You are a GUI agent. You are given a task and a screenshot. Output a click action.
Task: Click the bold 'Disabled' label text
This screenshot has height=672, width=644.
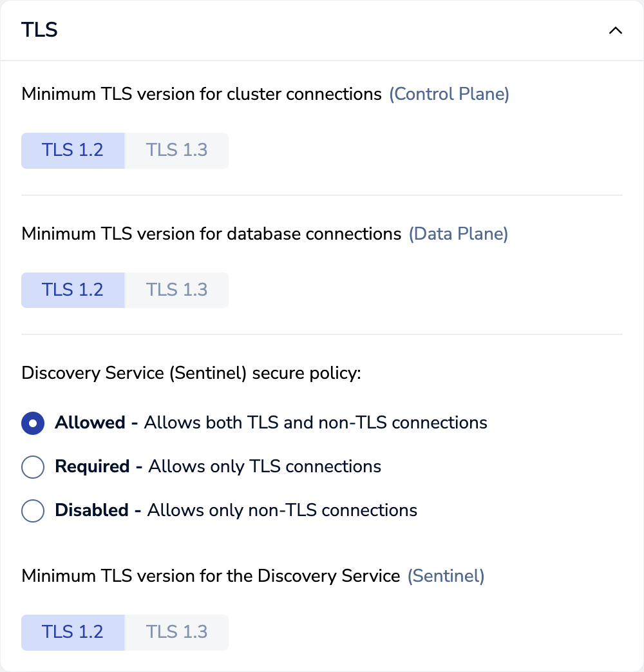[91, 510]
